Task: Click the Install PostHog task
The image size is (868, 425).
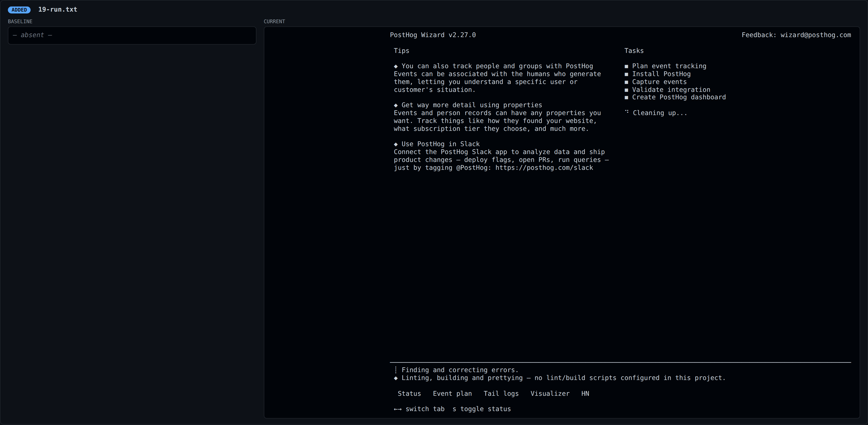Action: click(x=661, y=74)
